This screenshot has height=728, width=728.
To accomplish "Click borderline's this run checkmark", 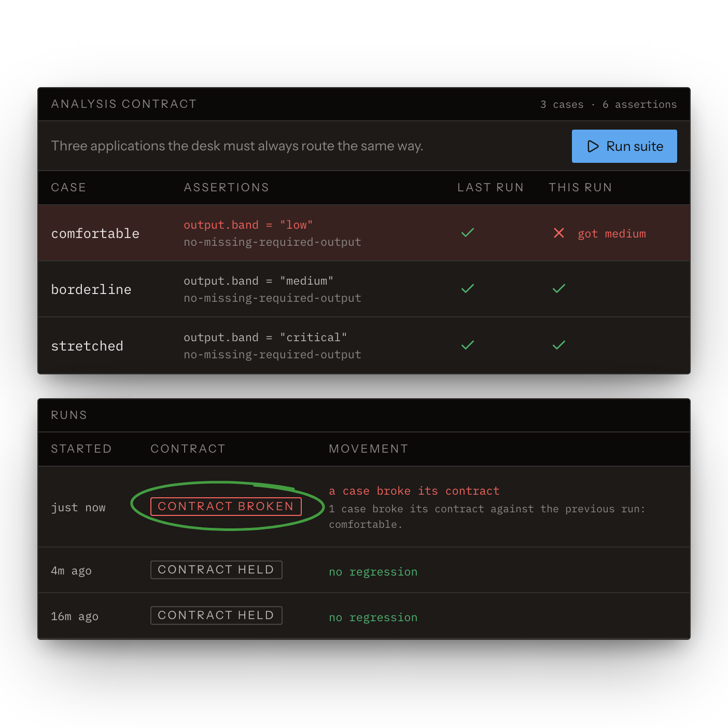I will click(559, 289).
